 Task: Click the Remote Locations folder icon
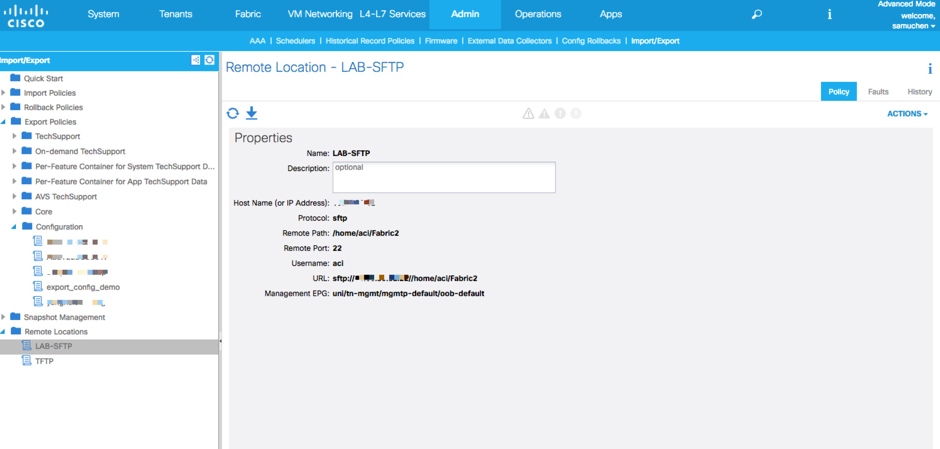click(x=16, y=332)
